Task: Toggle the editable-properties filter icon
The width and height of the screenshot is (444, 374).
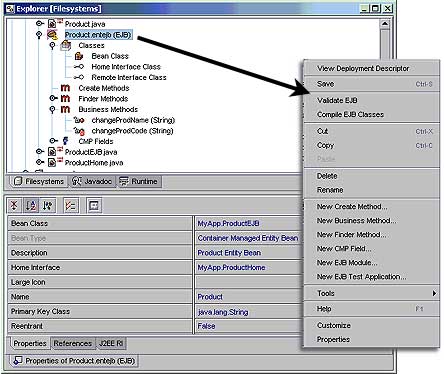Action: click(x=71, y=205)
